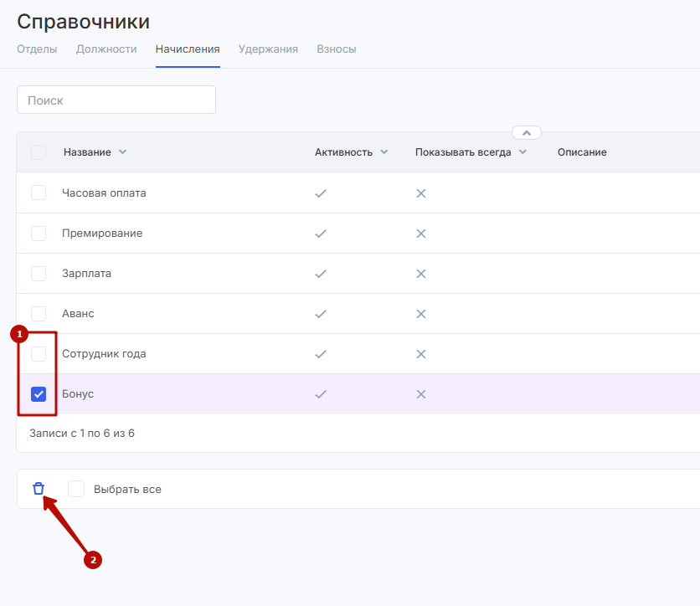Screen dimensions: 700x606
Task: Expand the Показывать всегда column dropdown
Action: coord(522,152)
